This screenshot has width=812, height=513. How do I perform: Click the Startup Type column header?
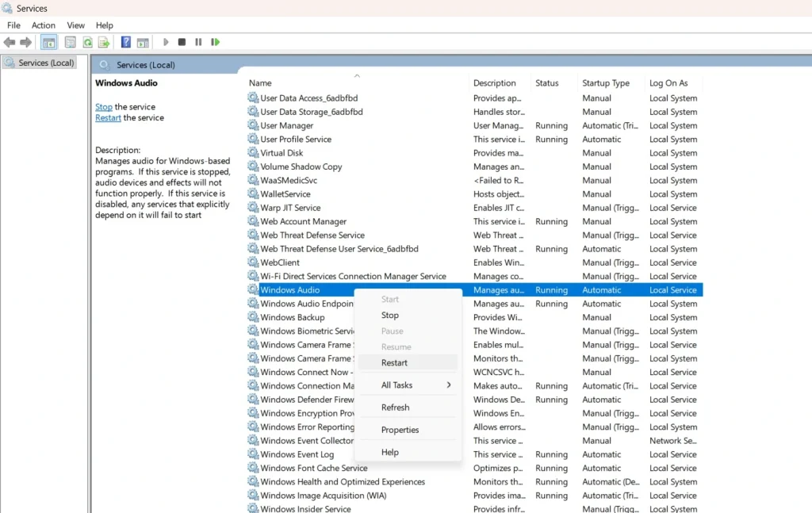[x=607, y=82]
